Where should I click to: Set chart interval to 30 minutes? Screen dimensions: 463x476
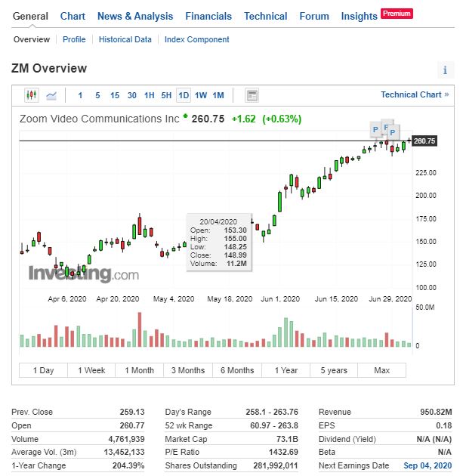click(x=131, y=96)
